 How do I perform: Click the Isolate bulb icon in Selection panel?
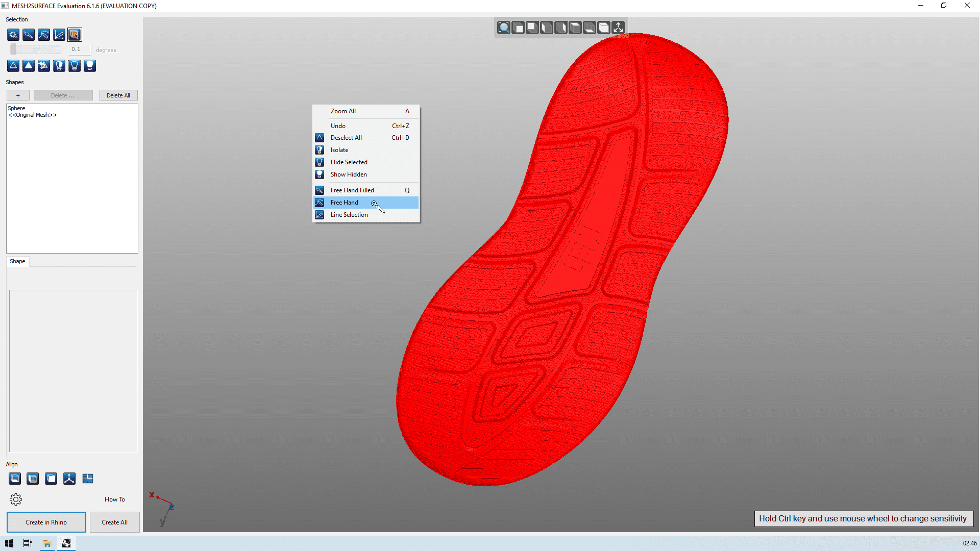(x=59, y=66)
